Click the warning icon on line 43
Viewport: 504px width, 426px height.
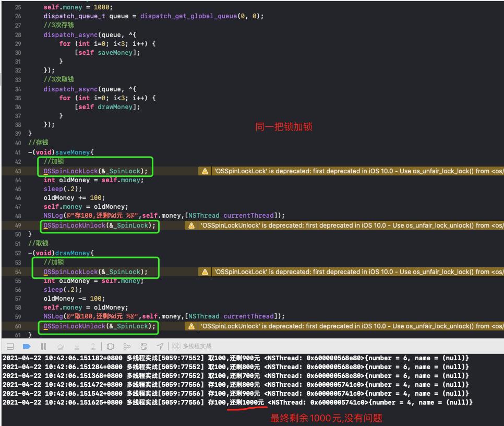pos(205,171)
